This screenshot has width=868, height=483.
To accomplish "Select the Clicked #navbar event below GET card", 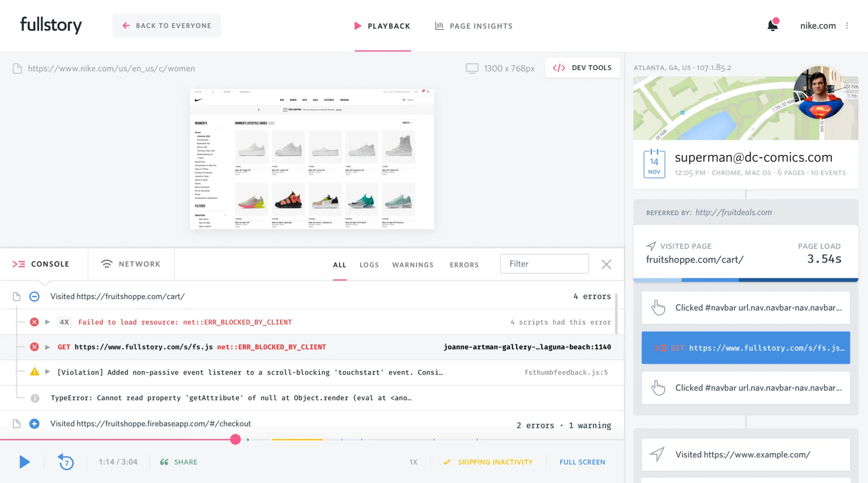I will (746, 388).
